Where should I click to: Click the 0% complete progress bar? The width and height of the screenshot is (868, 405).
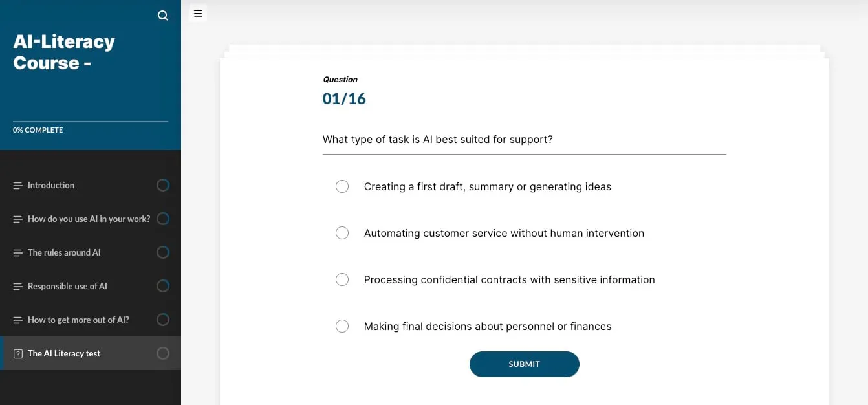point(91,121)
